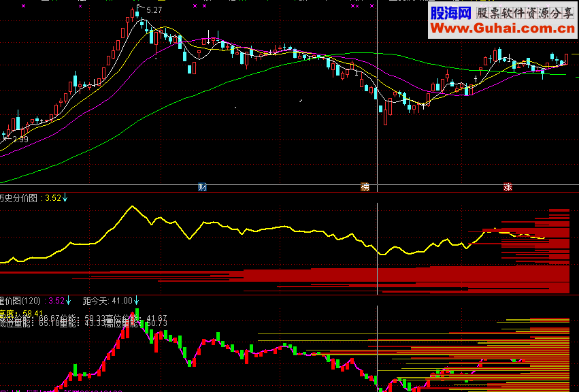Select the 量价图(120) indicator title
The image size is (579, 392).
pos(20,301)
